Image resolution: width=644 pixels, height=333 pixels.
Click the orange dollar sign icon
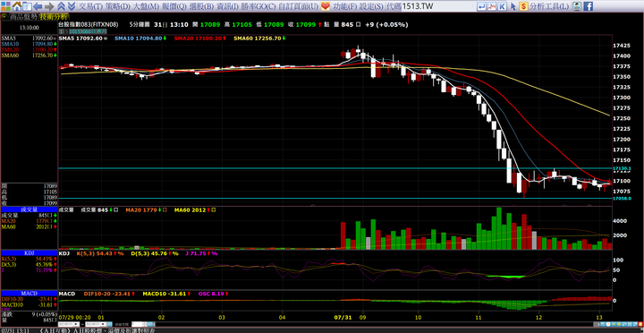tap(523, 6)
